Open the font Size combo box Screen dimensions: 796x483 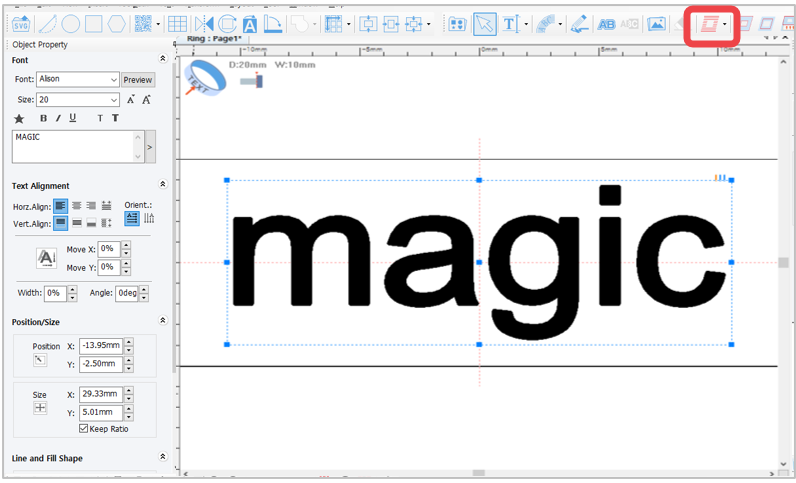[78, 100]
